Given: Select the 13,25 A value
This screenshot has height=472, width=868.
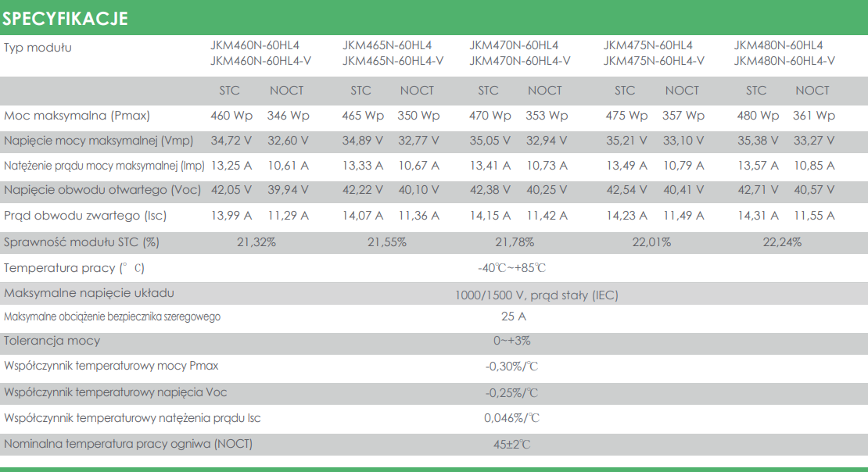Looking at the screenshot, I should tap(231, 166).
